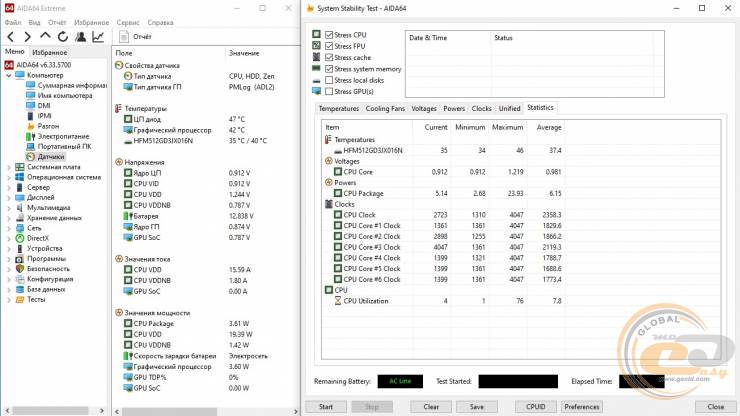Select the Датчики sensor item
The image size is (740, 416).
[x=50, y=157]
